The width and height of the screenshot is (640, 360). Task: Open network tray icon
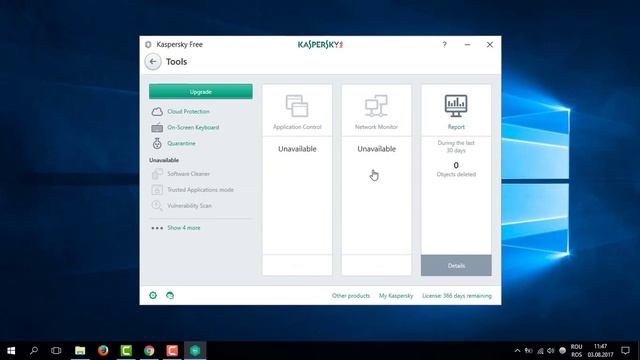(x=540, y=351)
